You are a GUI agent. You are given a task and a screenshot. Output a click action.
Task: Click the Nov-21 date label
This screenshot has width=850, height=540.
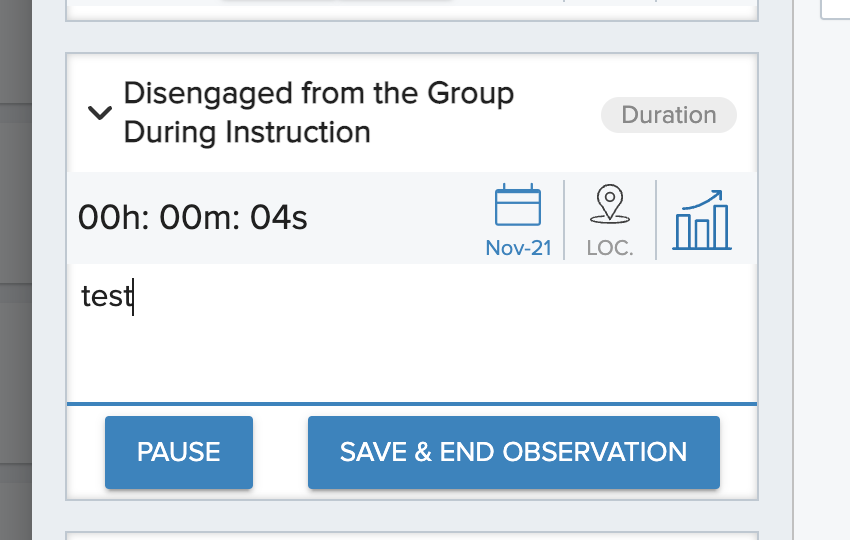518,248
